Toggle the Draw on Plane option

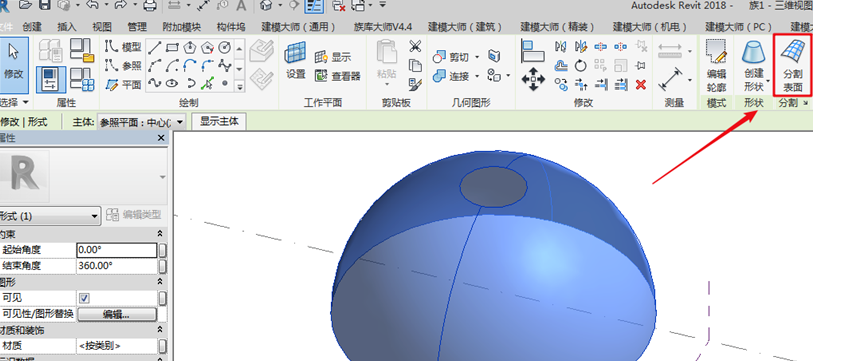coord(124,84)
